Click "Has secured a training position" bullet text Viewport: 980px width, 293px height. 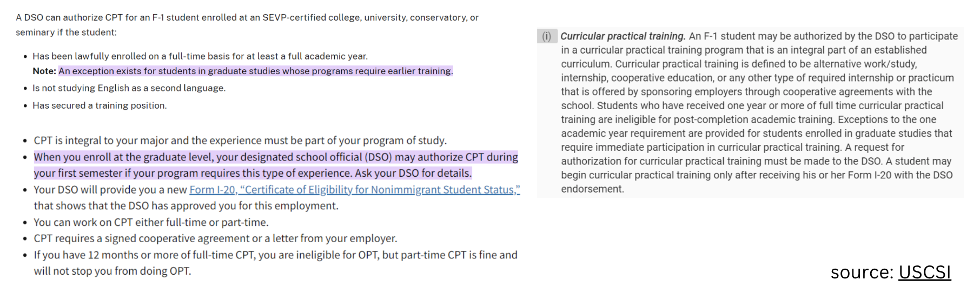coord(100,105)
